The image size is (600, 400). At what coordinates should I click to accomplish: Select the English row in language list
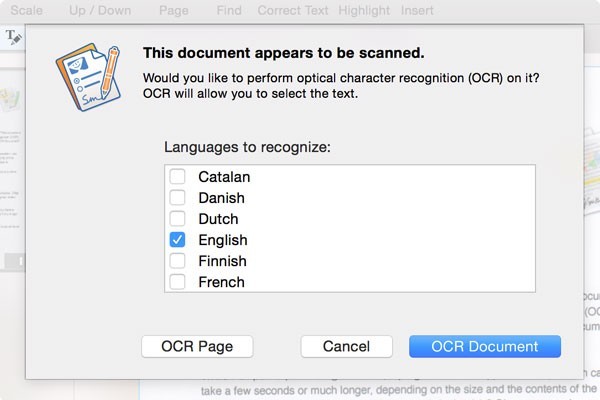(350, 240)
